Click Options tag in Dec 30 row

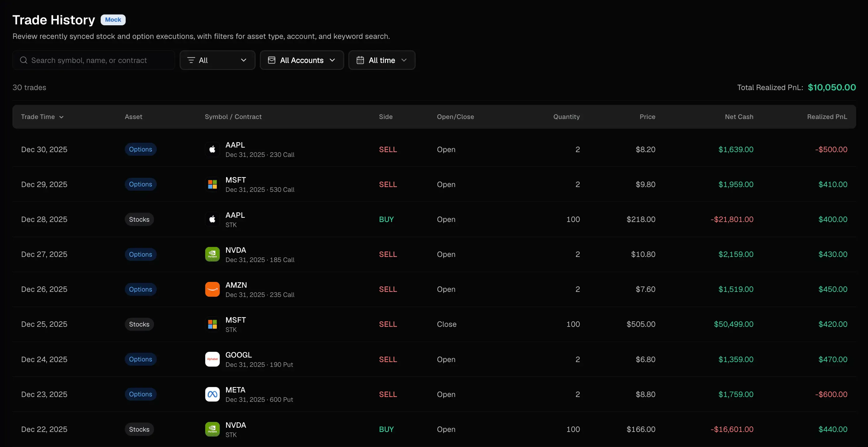140,149
